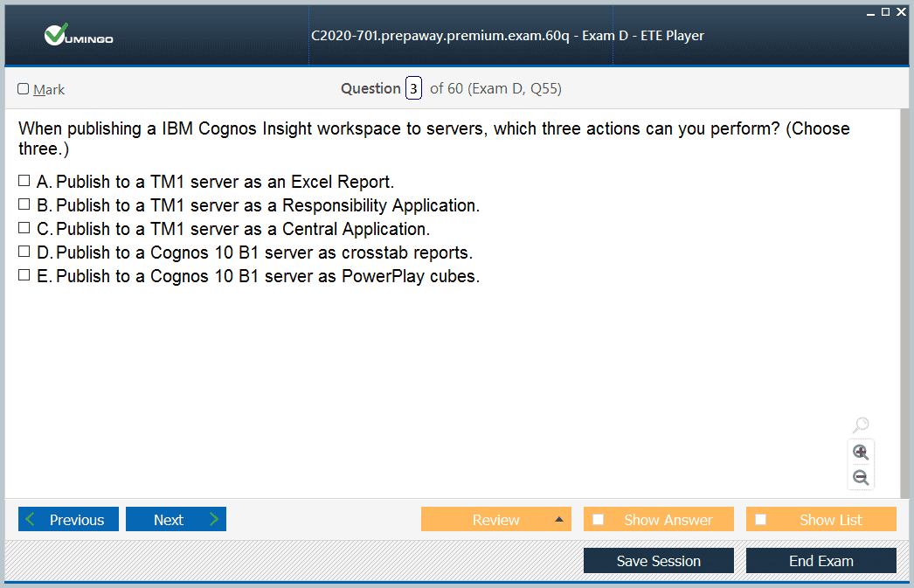
Task: Select answer E, PowerPlay cubes option
Action: click(24, 276)
